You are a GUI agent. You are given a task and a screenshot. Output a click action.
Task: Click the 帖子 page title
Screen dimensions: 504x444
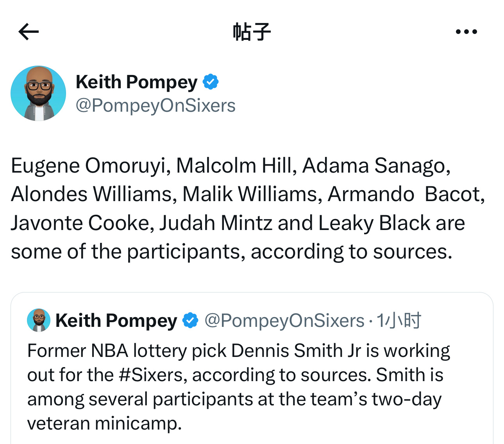(x=252, y=32)
